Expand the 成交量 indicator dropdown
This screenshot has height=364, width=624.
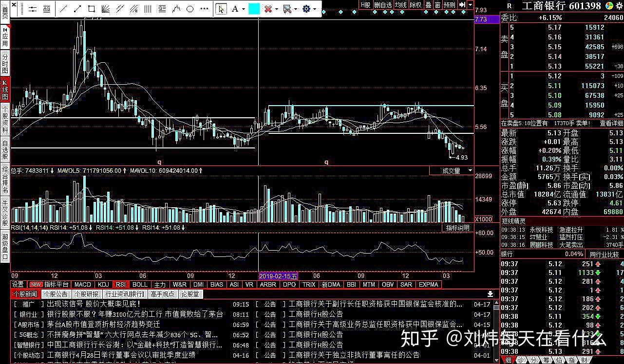[470, 171]
